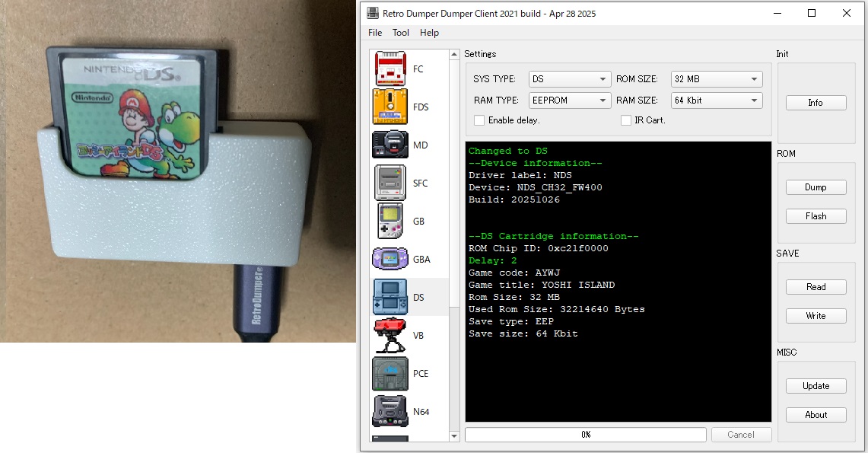
Task: Click the '--DS Cartridge information--' log line
Action: click(x=554, y=236)
